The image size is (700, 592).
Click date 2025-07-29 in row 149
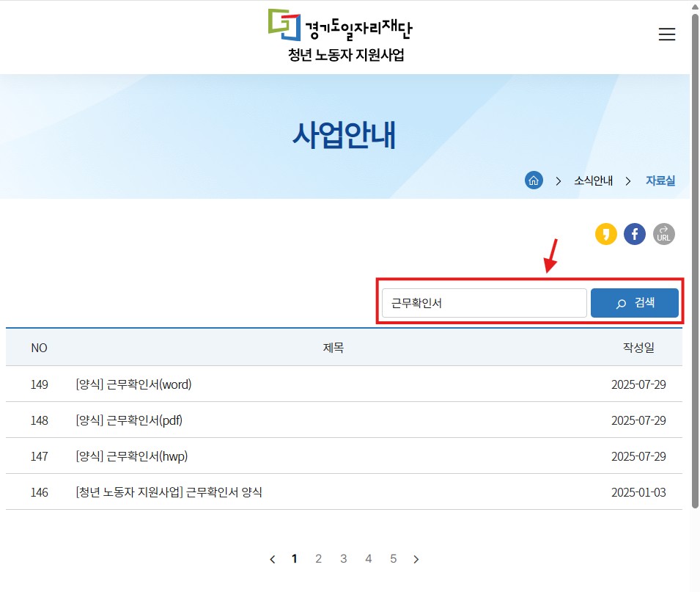click(x=638, y=384)
